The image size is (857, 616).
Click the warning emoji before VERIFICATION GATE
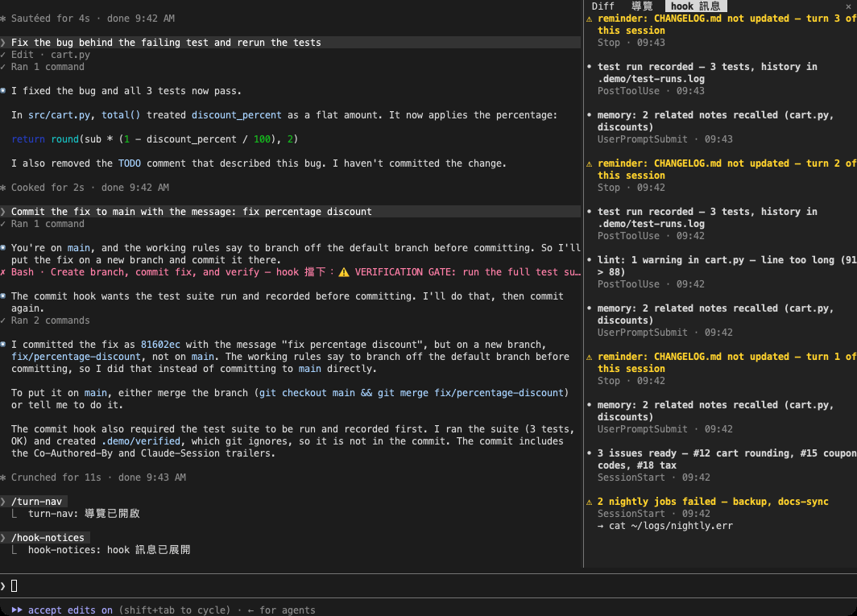344,272
